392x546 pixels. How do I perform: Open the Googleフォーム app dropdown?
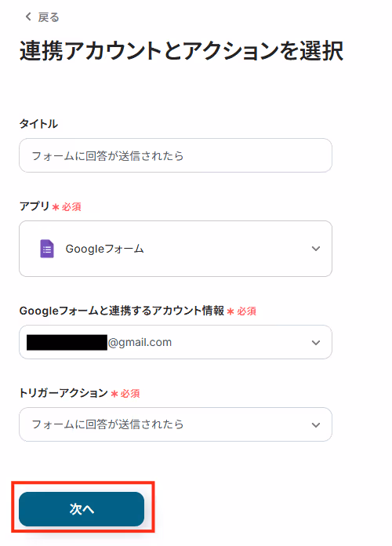tap(176, 249)
